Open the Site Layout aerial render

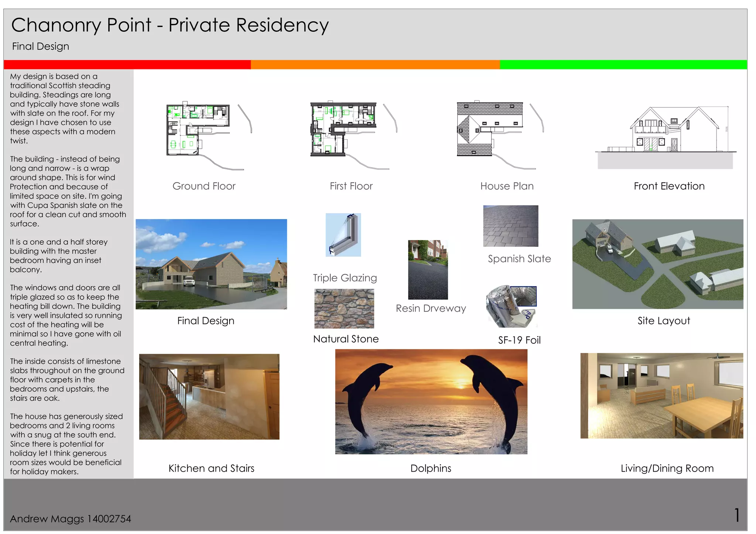pos(657,264)
